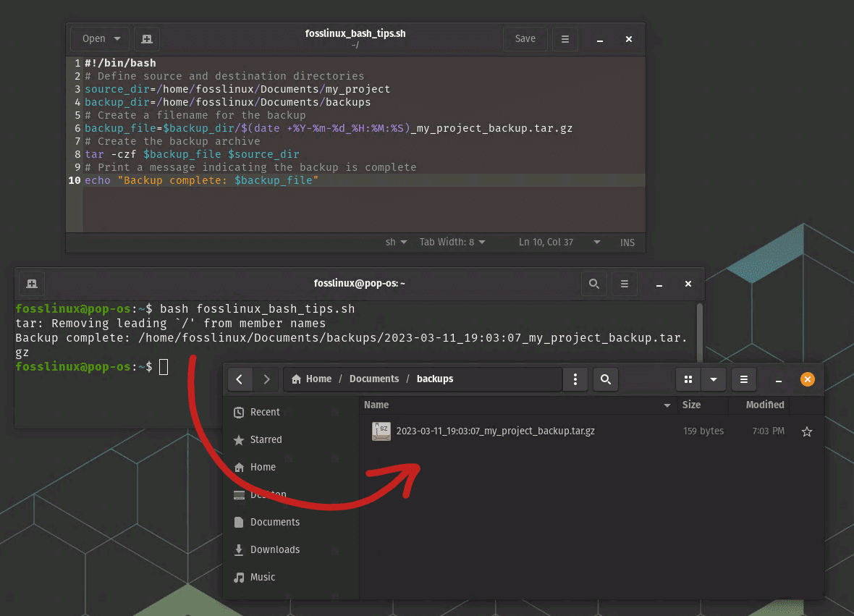Viewport: 854px width, 616px height.
Task: Open the terminal search icon
Action: [594, 284]
